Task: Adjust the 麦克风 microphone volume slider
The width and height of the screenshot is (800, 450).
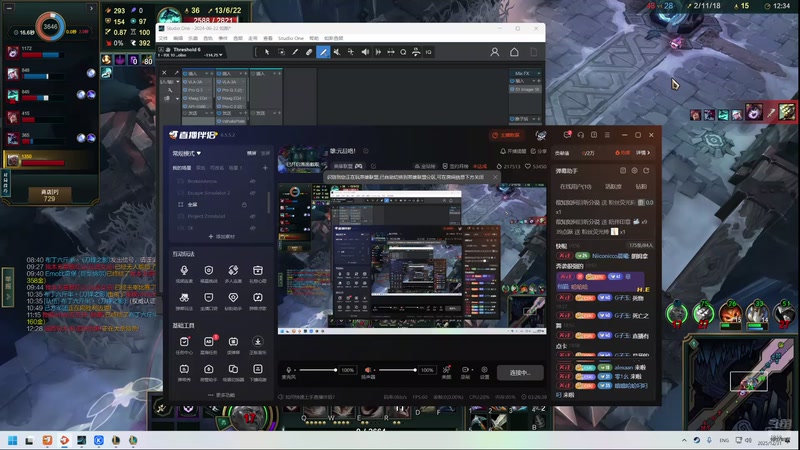Action: click(318, 370)
